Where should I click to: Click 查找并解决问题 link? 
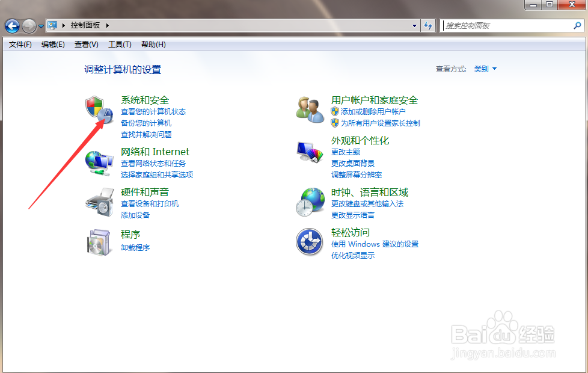(x=146, y=134)
